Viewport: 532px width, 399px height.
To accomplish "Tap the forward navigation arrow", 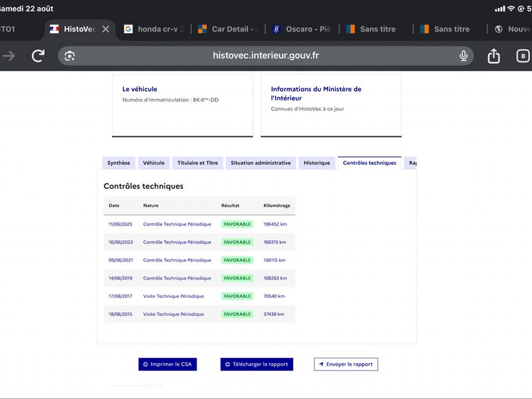I will click(9, 56).
